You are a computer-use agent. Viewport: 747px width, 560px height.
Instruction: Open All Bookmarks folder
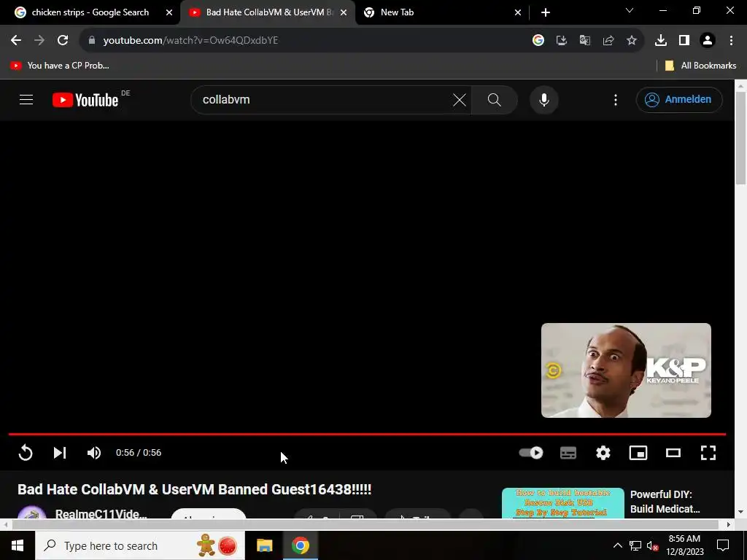coord(700,66)
